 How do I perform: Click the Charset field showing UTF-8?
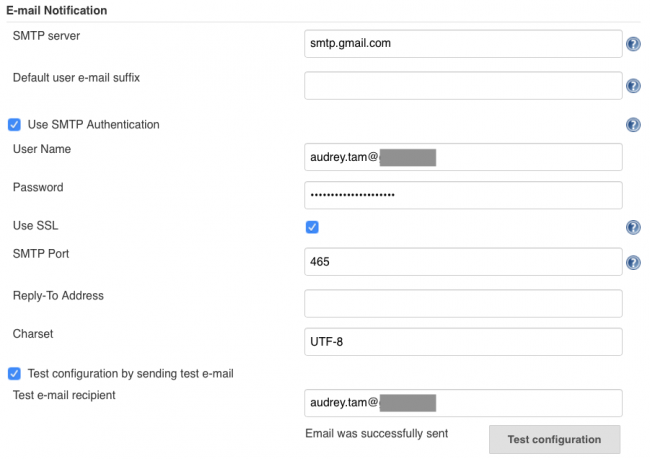pos(463,341)
